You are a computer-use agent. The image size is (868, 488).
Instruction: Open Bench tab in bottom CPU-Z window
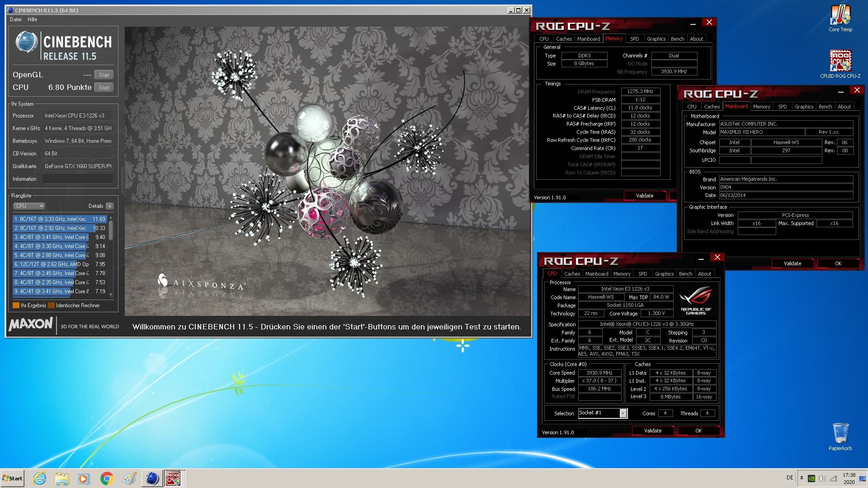685,274
